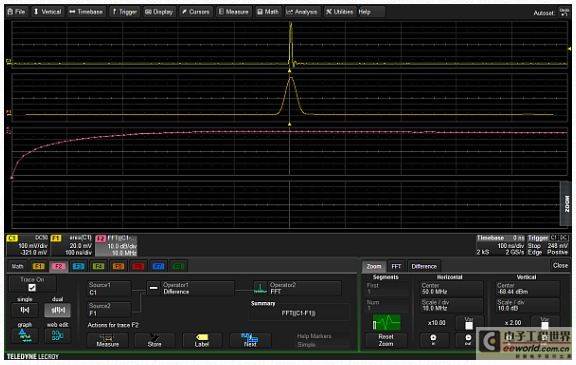Toggle the Trace On checkbox
The width and height of the screenshot is (576, 365).
tap(32, 288)
